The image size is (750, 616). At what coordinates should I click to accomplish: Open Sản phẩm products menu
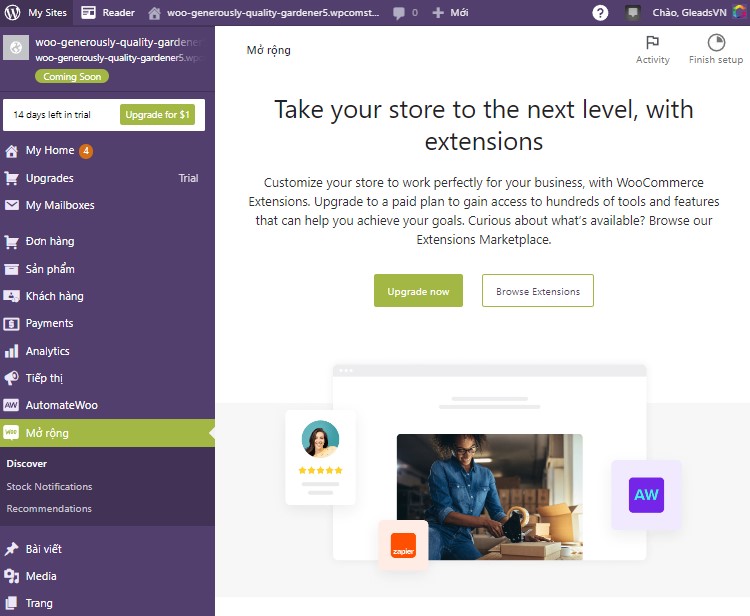(50, 269)
